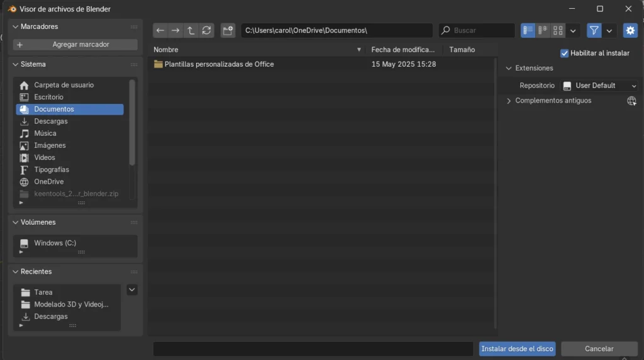Open filter settings dropdown arrow

click(609, 30)
